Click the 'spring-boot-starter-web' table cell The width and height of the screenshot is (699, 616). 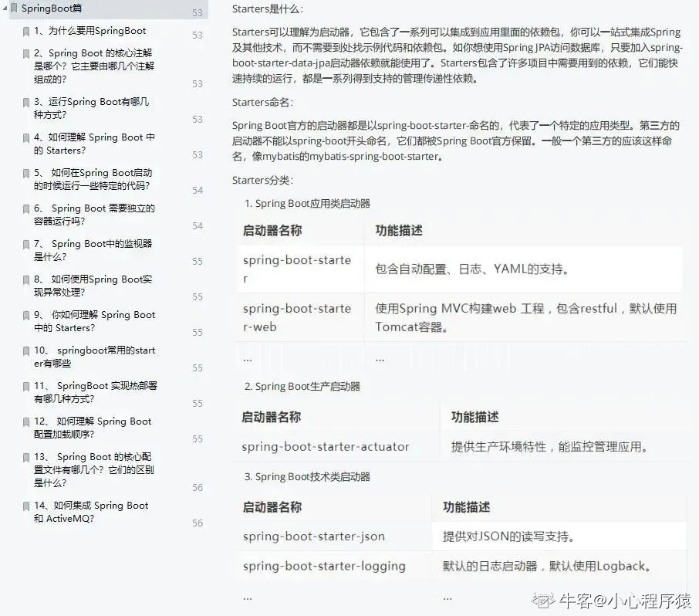point(301,317)
